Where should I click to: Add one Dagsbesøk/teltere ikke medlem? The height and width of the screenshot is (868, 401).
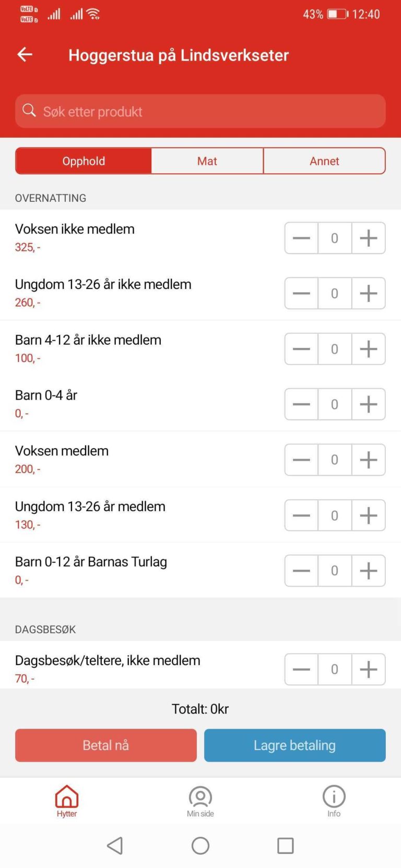click(369, 669)
